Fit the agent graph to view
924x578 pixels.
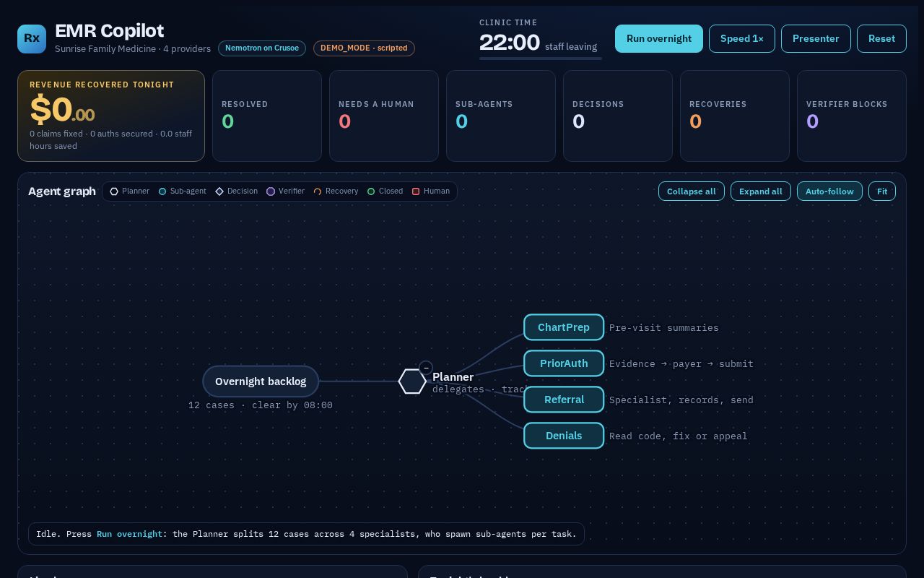pos(882,191)
